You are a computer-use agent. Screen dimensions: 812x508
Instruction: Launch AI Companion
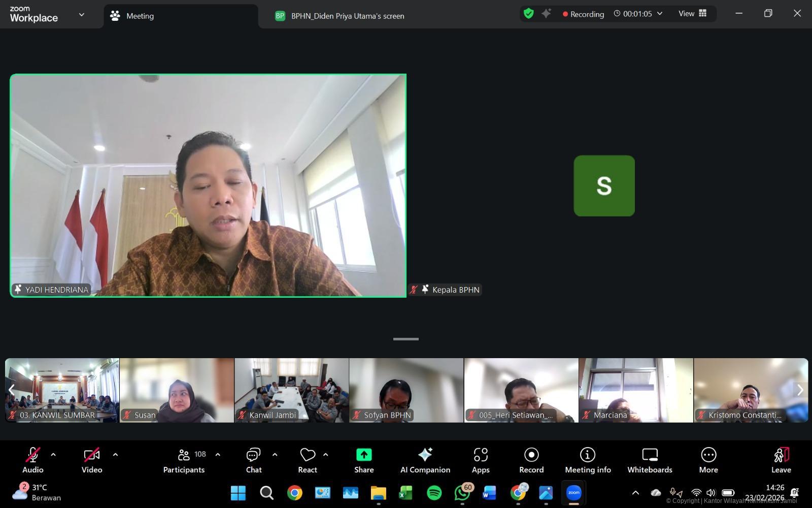(x=425, y=460)
